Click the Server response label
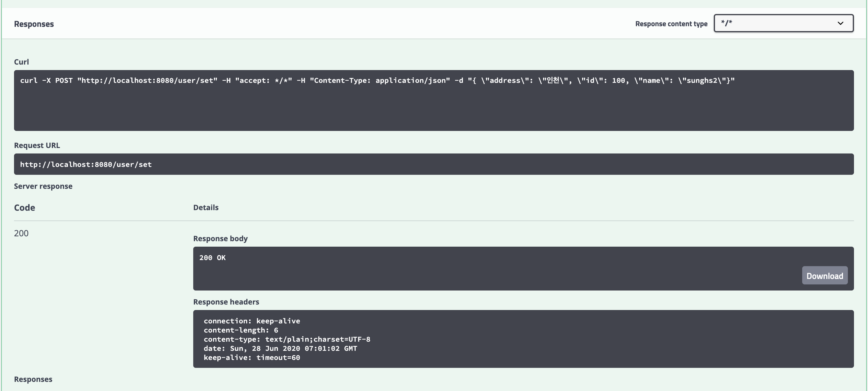868x391 pixels. [x=43, y=186]
